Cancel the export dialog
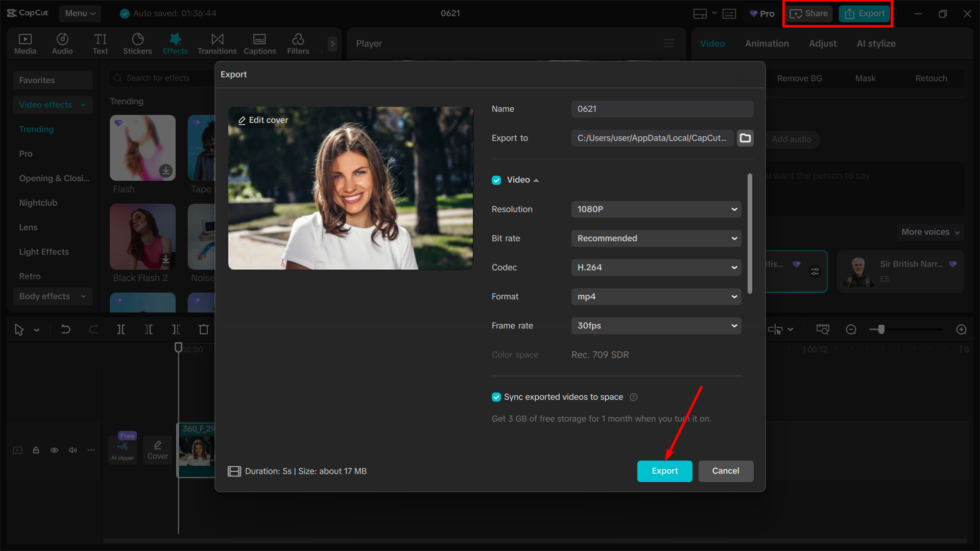 click(x=726, y=471)
